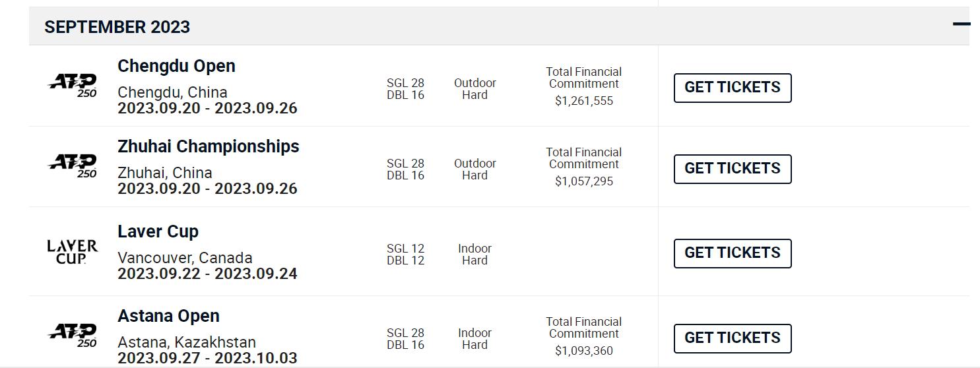Click the Chengdu Open $1,261,555 financial commitment
This screenshot has height=368, width=980.
pos(583,101)
